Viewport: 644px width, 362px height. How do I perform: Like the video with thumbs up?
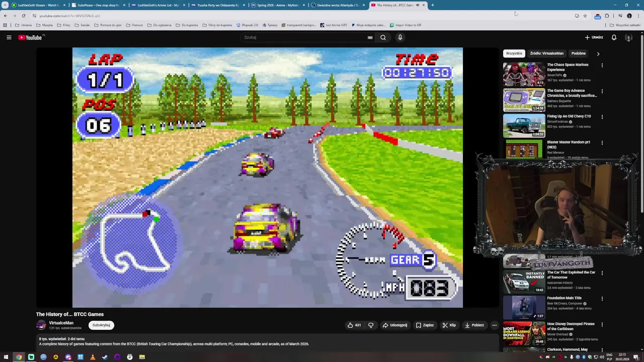click(x=354, y=325)
